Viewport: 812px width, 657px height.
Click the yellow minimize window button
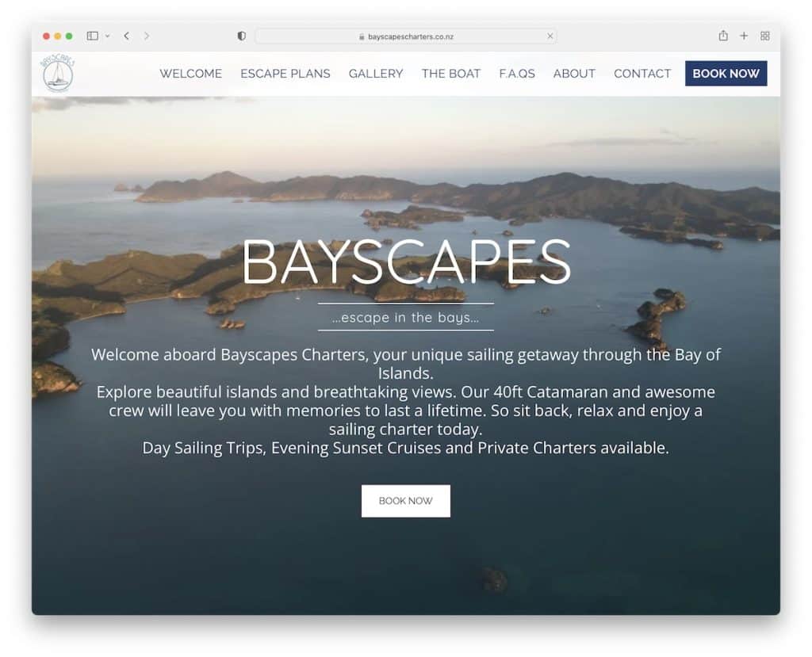pos(57,36)
